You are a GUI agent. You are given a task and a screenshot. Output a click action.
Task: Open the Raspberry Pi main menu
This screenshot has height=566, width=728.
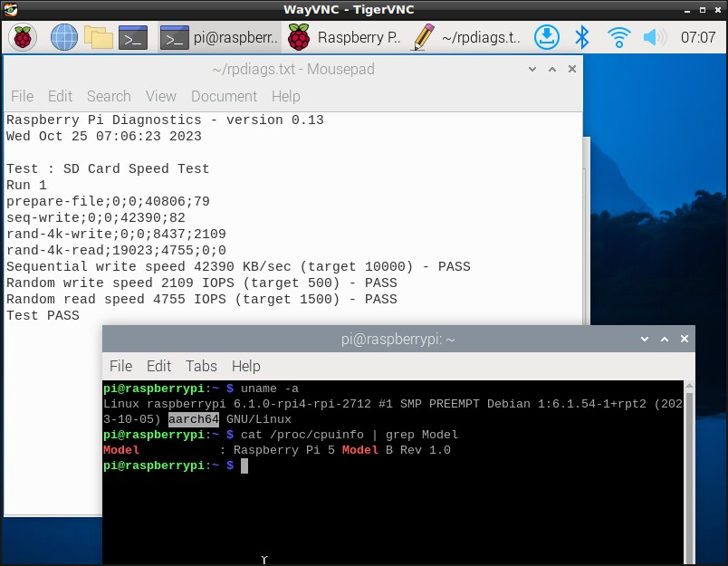coord(23,37)
